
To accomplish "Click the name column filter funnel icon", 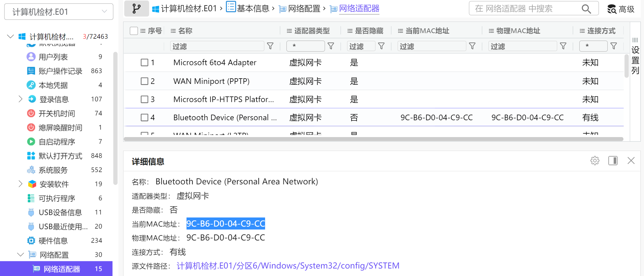I will click(x=270, y=46).
